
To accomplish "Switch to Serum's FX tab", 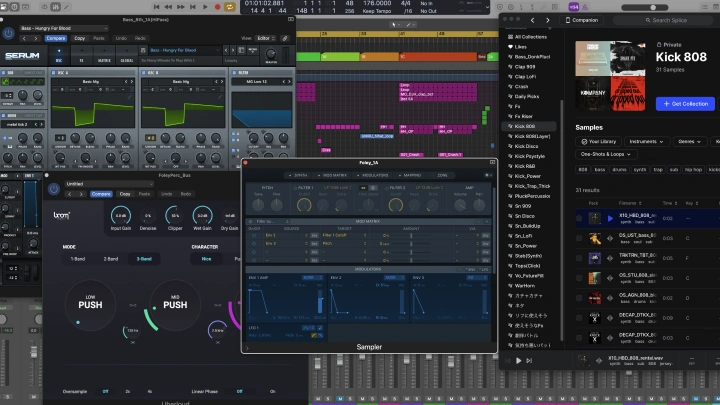I will (x=81, y=56).
